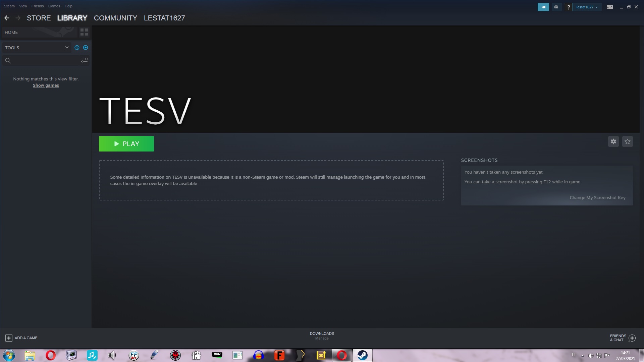Image resolution: width=644 pixels, height=362 pixels.
Task: Expand the lestat1627 account dropdown
Action: pyautogui.click(x=587, y=7)
